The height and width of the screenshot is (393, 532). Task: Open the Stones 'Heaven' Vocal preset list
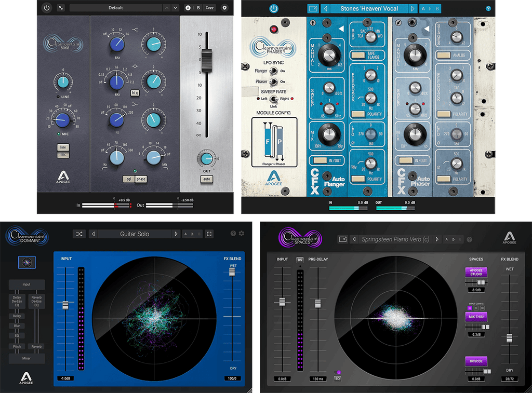point(369,8)
